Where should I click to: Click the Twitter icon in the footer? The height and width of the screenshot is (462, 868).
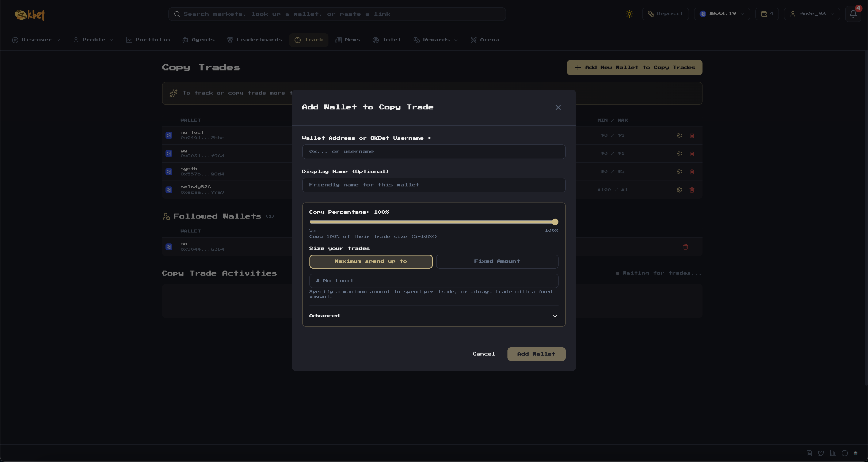(x=821, y=453)
